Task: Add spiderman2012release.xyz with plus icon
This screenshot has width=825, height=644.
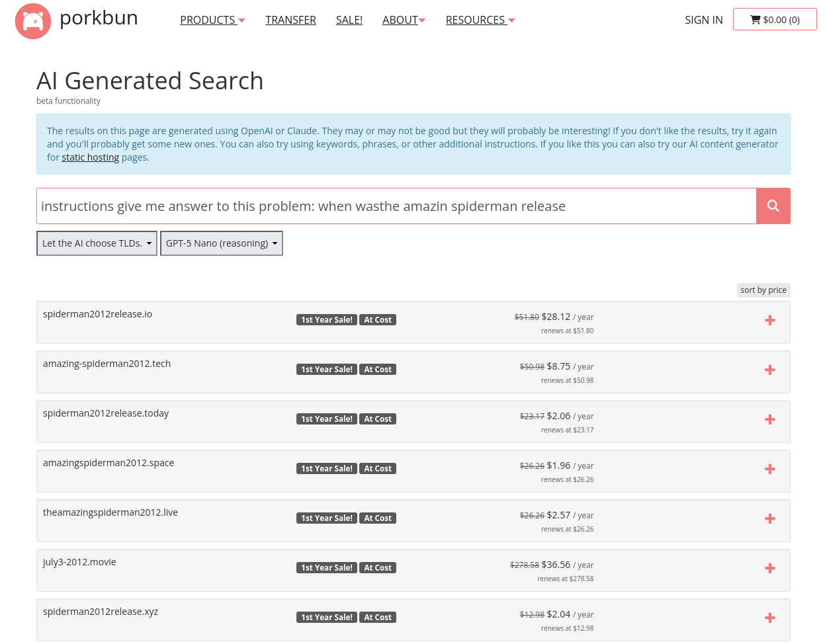Action: click(770, 618)
